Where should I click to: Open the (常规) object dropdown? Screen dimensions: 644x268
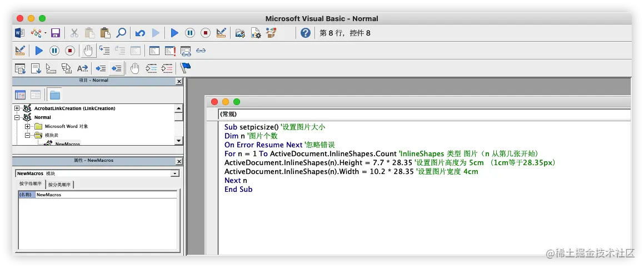click(425, 114)
